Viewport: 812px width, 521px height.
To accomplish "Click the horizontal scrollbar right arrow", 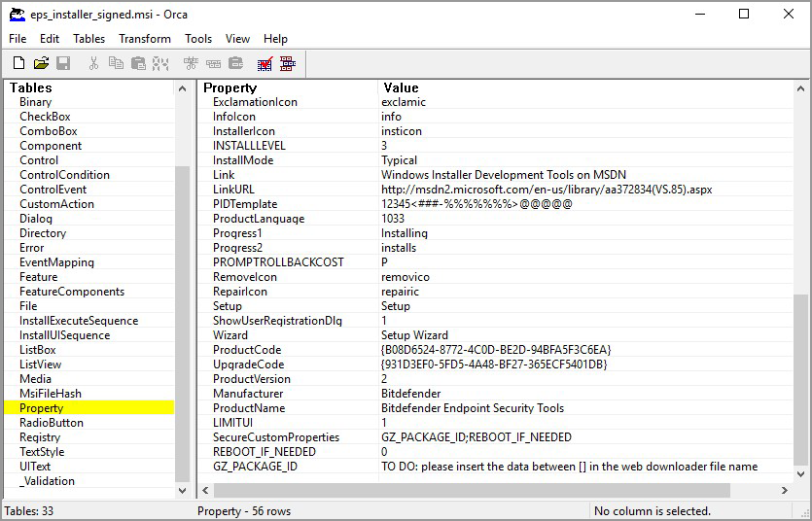I will 785,492.
